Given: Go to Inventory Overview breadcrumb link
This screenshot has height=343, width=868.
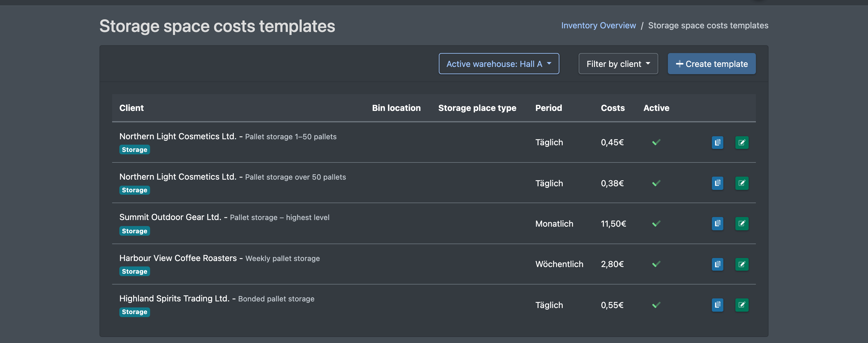Looking at the screenshot, I should [x=599, y=26].
